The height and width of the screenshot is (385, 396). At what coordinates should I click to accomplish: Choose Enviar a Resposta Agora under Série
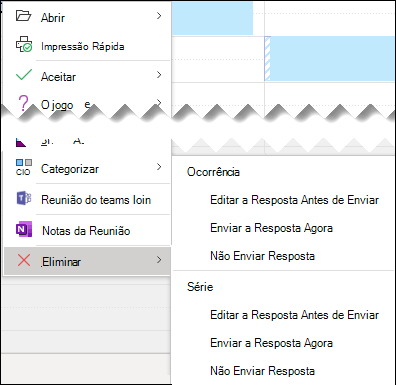[271, 343]
